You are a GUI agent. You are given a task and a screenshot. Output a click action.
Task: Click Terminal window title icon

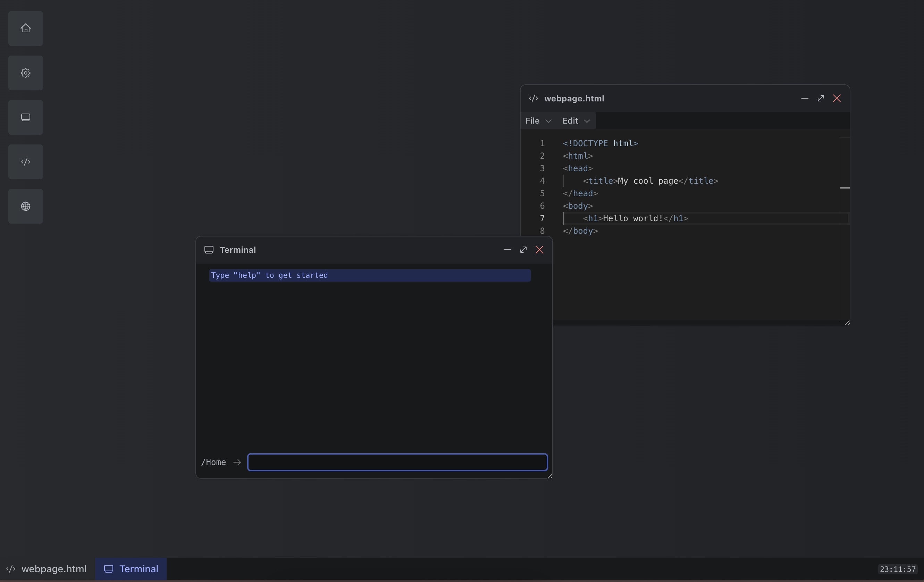click(209, 250)
